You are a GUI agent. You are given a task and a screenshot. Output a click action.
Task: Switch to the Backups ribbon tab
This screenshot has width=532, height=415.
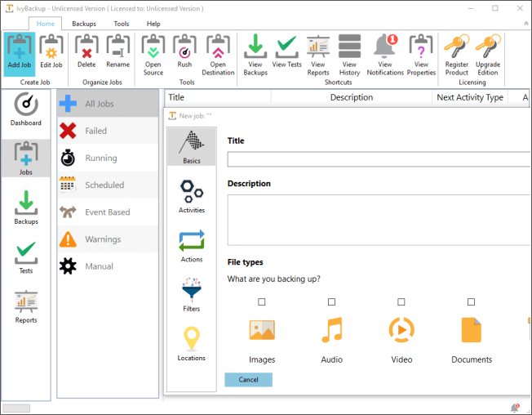tap(84, 24)
